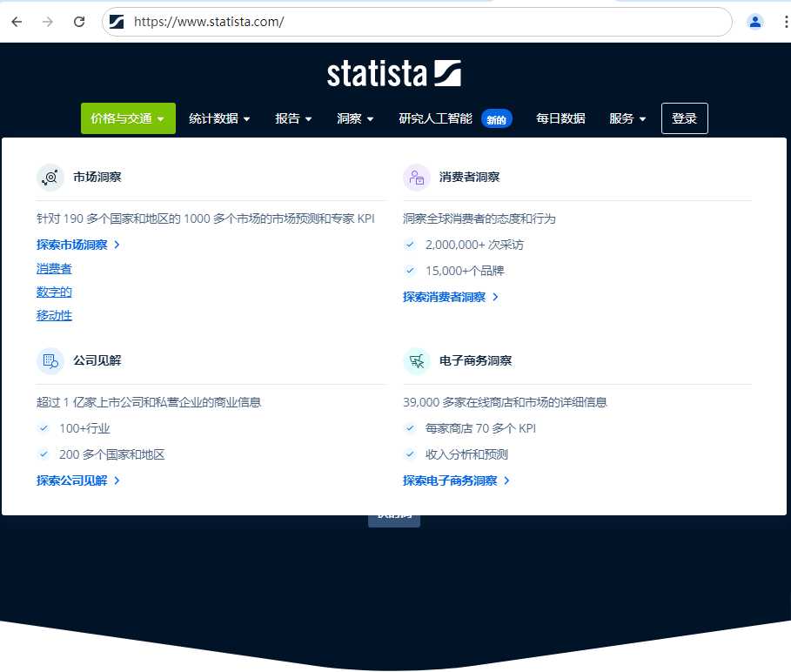Click the text 100+行业
Screen dimensions: 791x672
[x=84, y=428]
